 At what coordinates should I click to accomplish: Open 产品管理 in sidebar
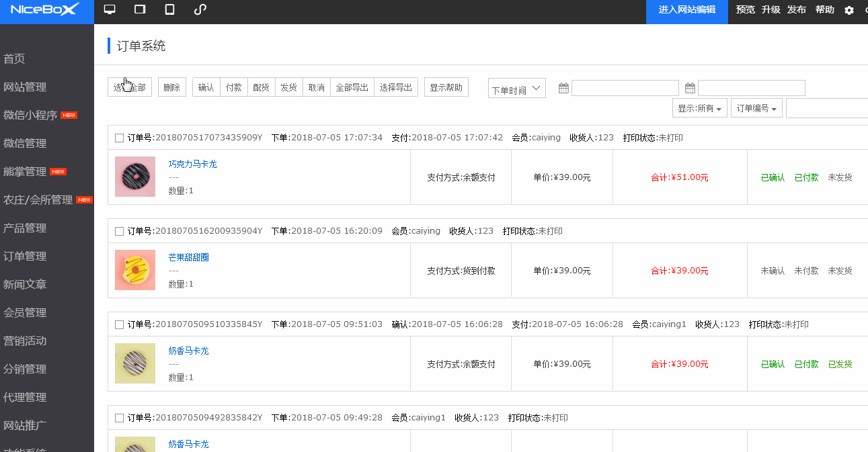coord(25,228)
